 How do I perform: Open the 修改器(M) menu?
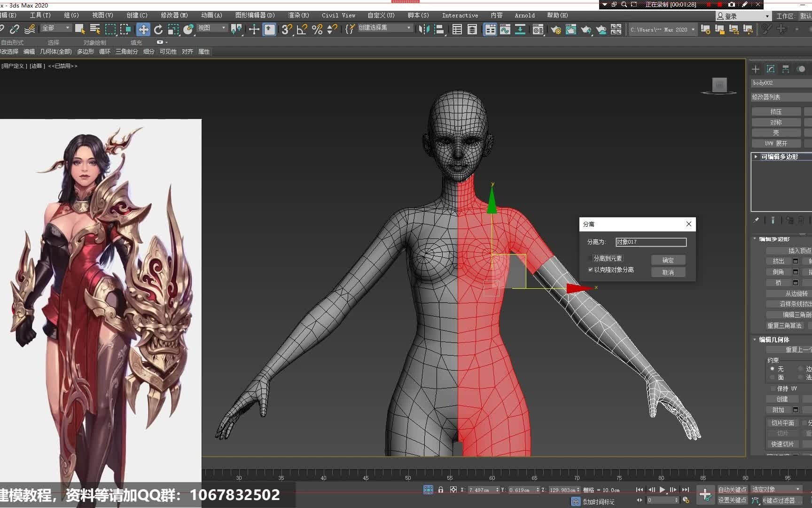tap(174, 16)
